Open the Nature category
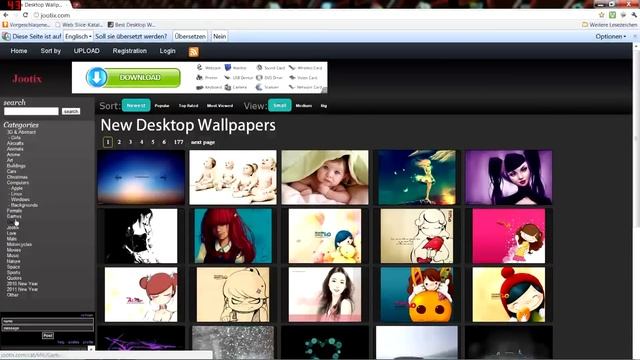 pyautogui.click(x=13, y=261)
